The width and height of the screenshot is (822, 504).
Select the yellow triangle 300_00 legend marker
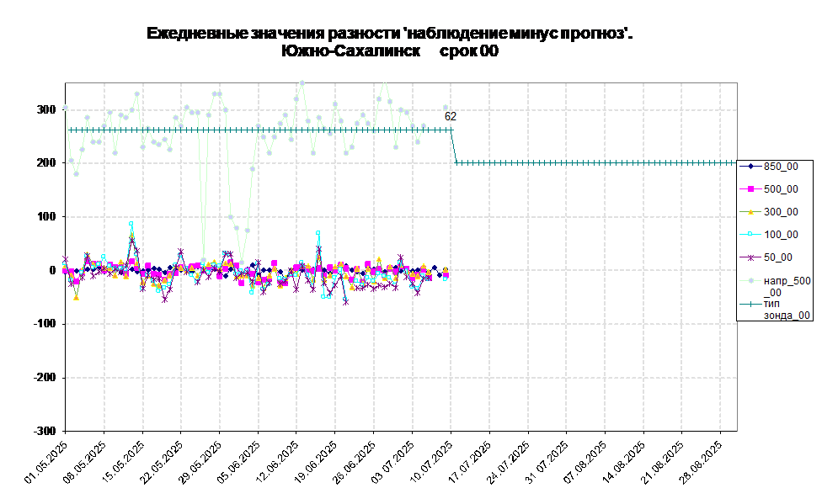tap(750, 212)
